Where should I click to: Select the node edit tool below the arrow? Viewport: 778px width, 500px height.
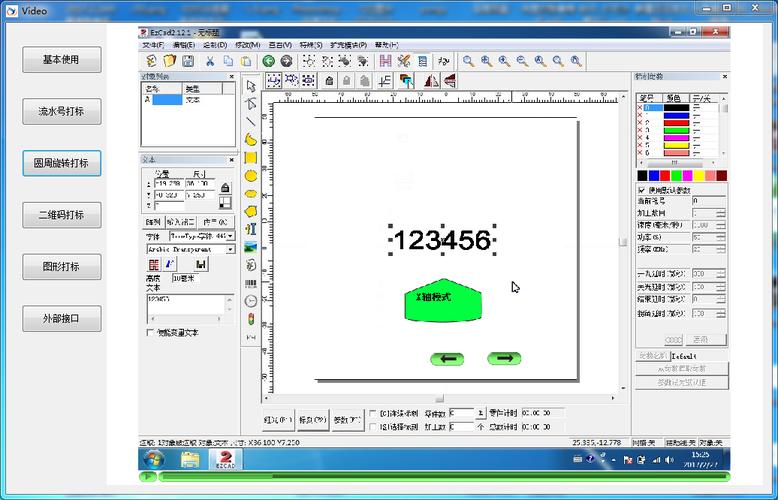pyautogui.click(x=251, y=104)
